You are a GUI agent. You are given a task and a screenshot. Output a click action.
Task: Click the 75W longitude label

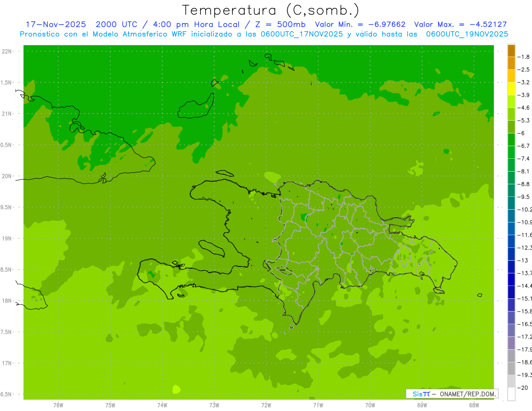(110, 405)
